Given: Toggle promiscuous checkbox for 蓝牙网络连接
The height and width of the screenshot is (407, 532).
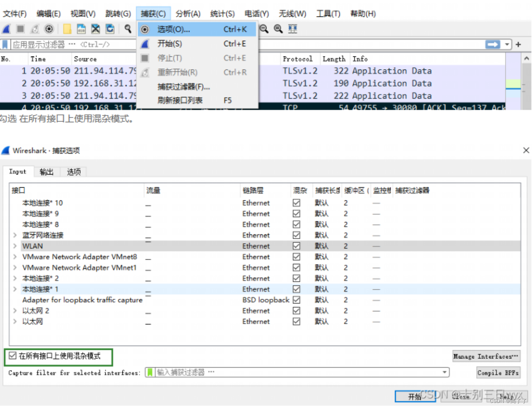Looking at the screenshot, I should click(x=296, y=235).
